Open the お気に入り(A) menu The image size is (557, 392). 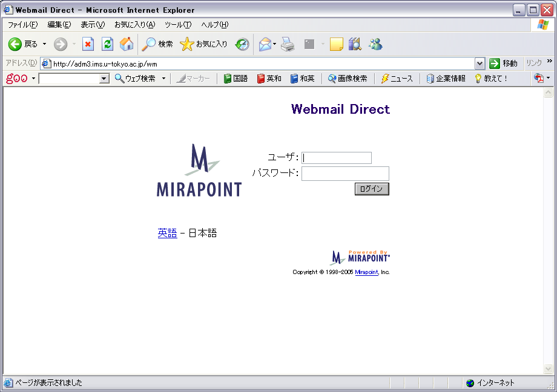[x=135, y=24]
